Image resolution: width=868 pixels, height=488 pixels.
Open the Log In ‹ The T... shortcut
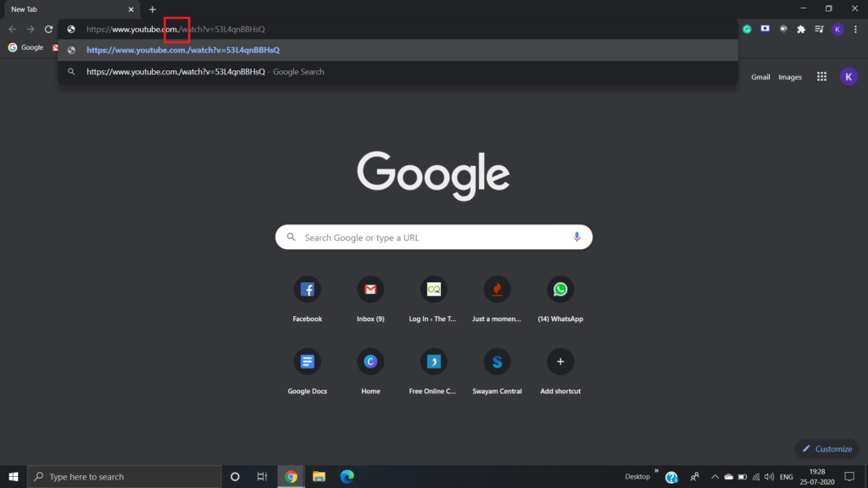click(x=433, y=299)
